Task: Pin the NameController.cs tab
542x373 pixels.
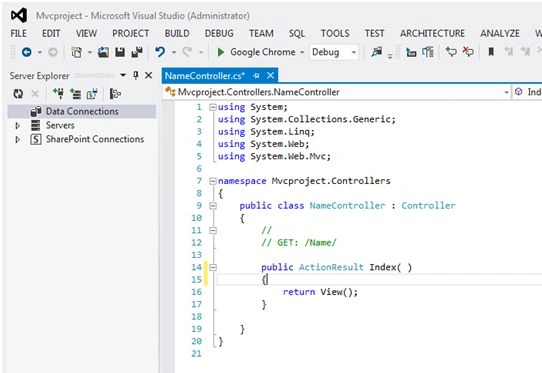Action: coord(256,75)
